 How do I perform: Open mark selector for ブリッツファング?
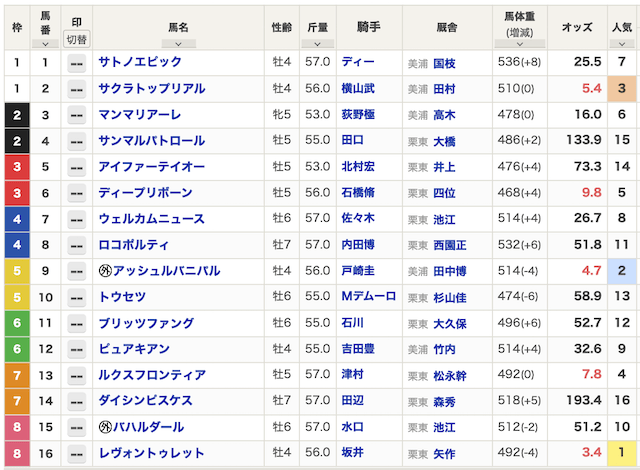(76, 323)
